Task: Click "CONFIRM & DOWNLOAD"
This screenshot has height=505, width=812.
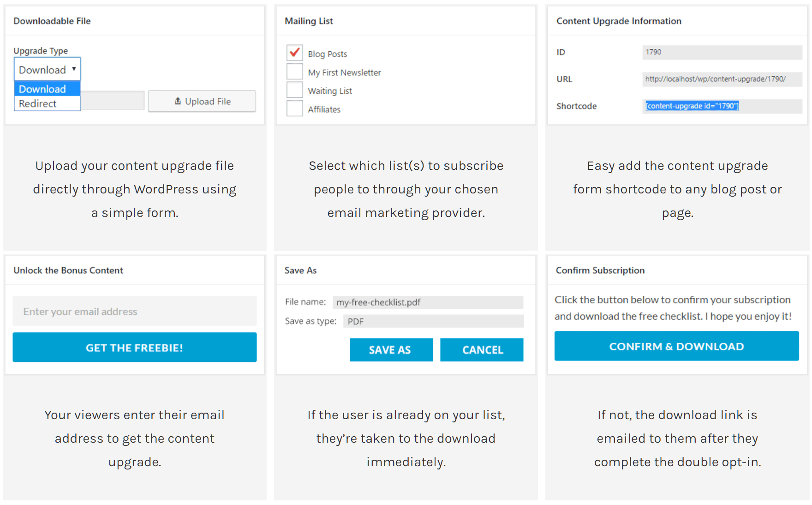Action: pos(676,346)
